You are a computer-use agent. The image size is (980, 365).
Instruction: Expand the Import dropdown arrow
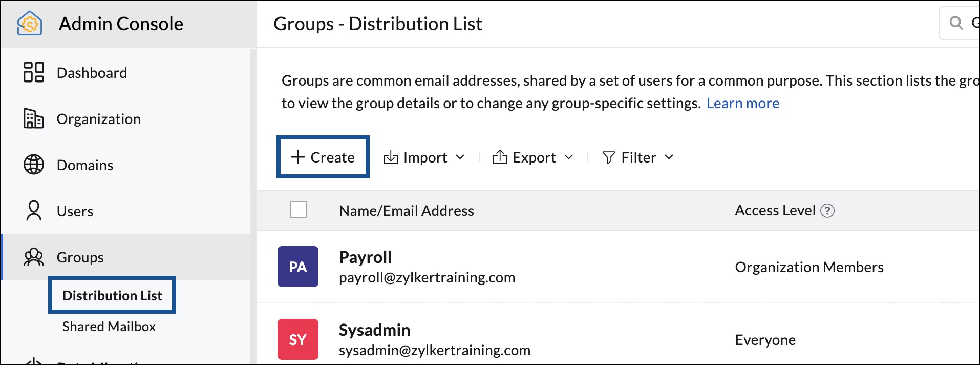(460, 157)
